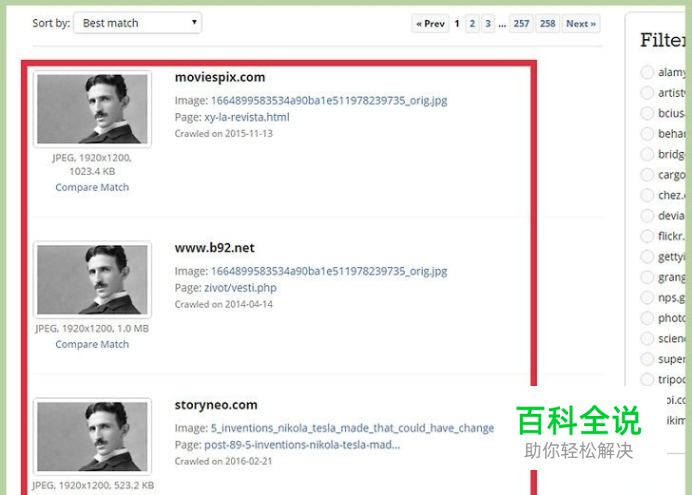Click the storyneo.com domain heading
692x495 pixels.
[x=216, y=405]
